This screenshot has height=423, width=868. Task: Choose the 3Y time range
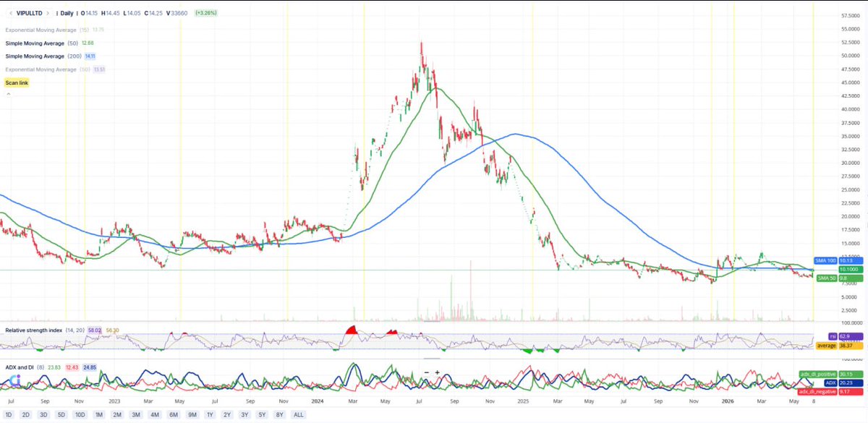(x=245, y=415)
